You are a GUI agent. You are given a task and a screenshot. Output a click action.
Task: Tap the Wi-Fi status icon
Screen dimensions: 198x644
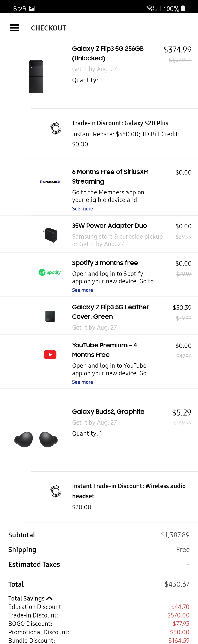coord(150,8)
